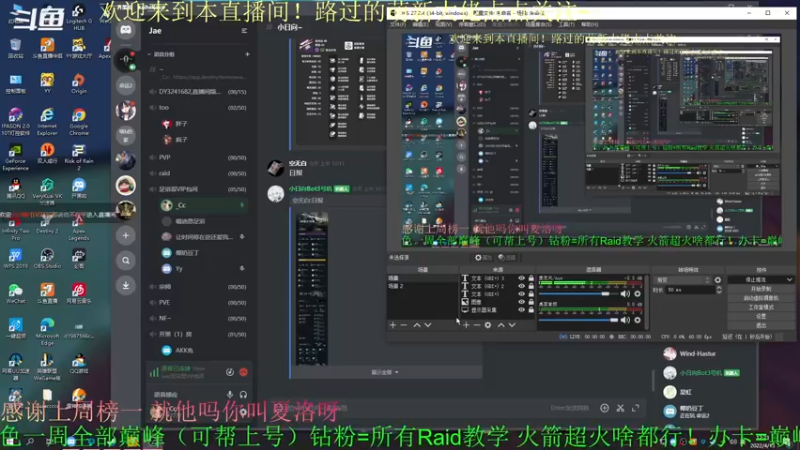Click download icon in chat sidebar
This screenshot has height=450, width=800.
[126, 285]
